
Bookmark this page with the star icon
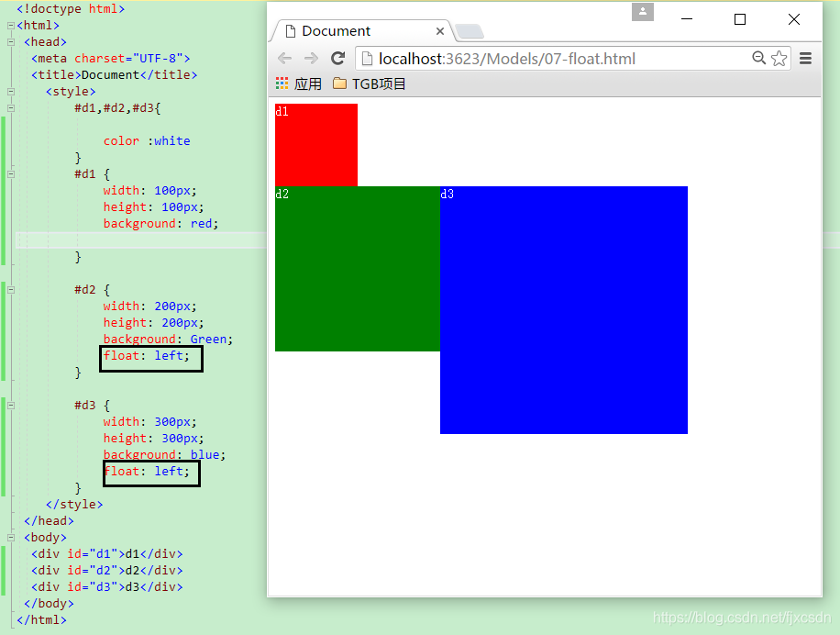pyautogui.click(x=779, y=58)
